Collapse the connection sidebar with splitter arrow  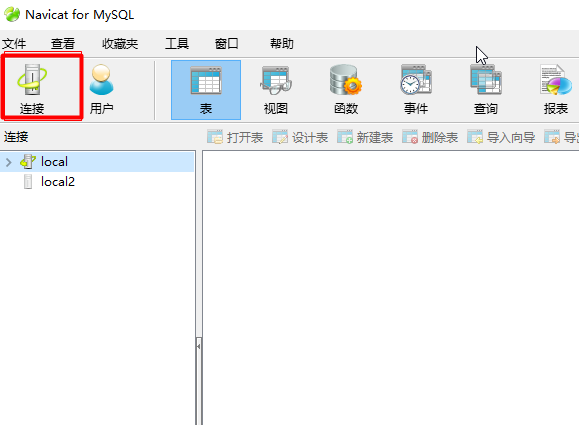pyautogui.click(x=199, y=346)
